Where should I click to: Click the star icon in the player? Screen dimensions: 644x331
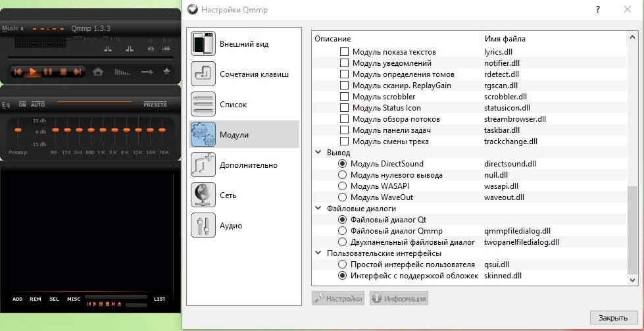[166, 71]
